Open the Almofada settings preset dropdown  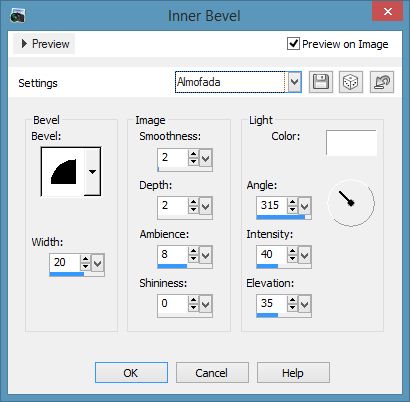point(294,82)
